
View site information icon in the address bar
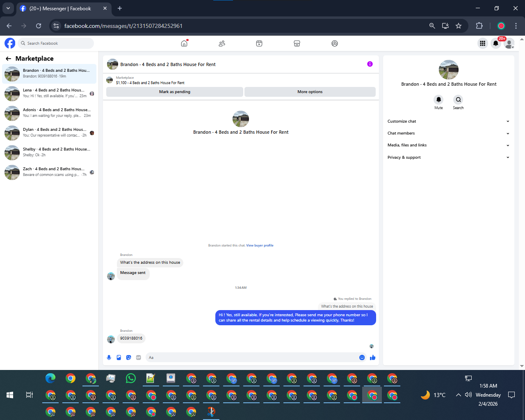(x=56, y=26)
